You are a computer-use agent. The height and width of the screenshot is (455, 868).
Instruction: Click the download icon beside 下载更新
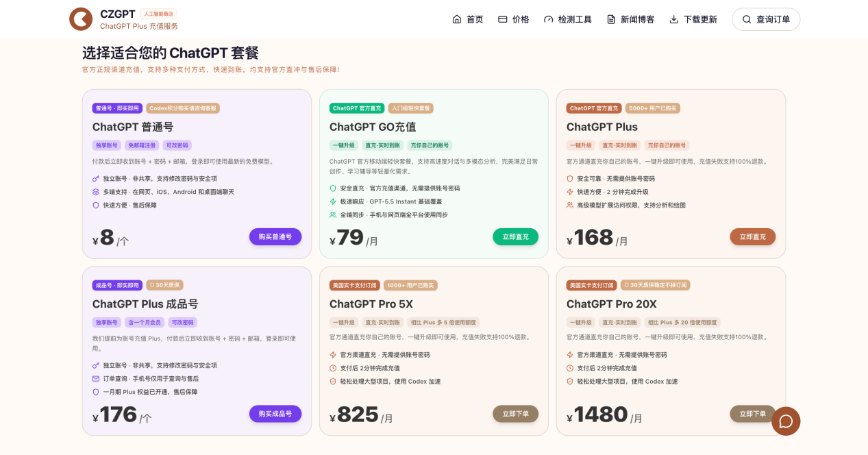pyautogui.click(x=674, y=19)
